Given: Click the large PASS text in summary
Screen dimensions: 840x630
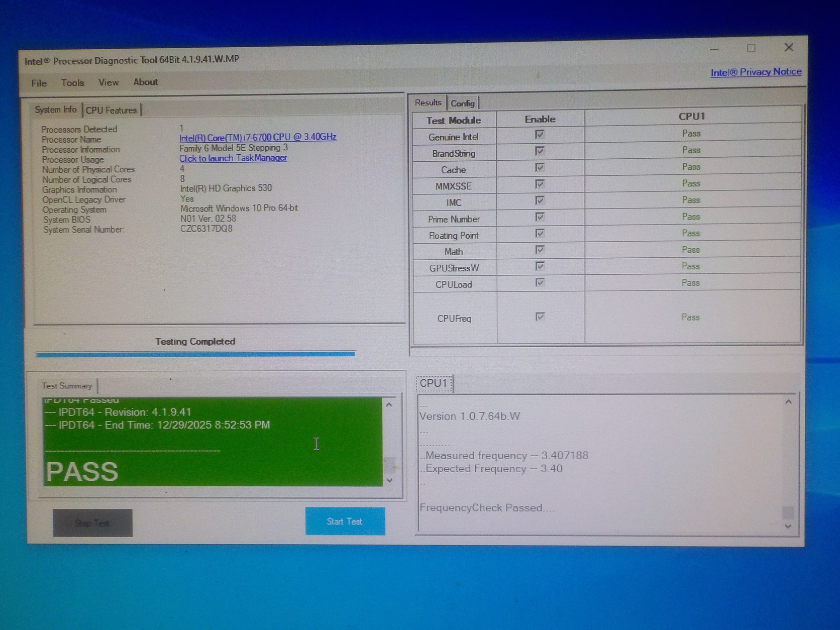Looking at the screenshot, I should click(x=82, y=472).
